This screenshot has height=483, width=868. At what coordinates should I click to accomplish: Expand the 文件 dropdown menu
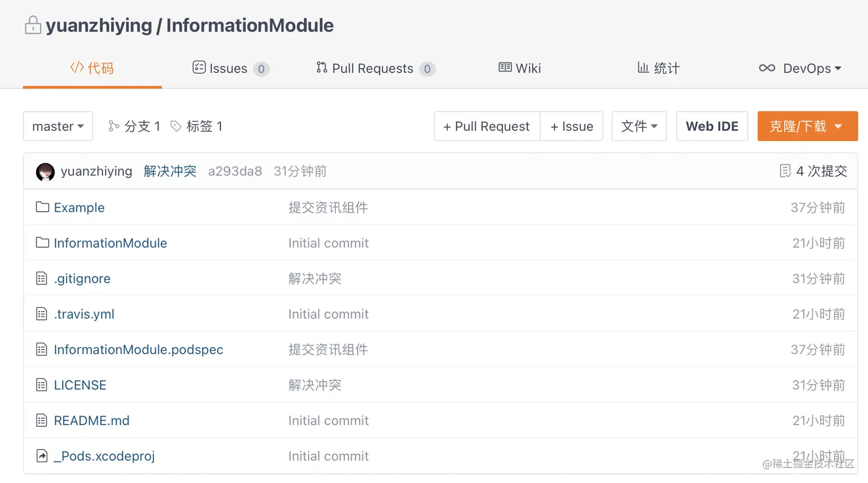pyautogui.click(x=639, y=126)
